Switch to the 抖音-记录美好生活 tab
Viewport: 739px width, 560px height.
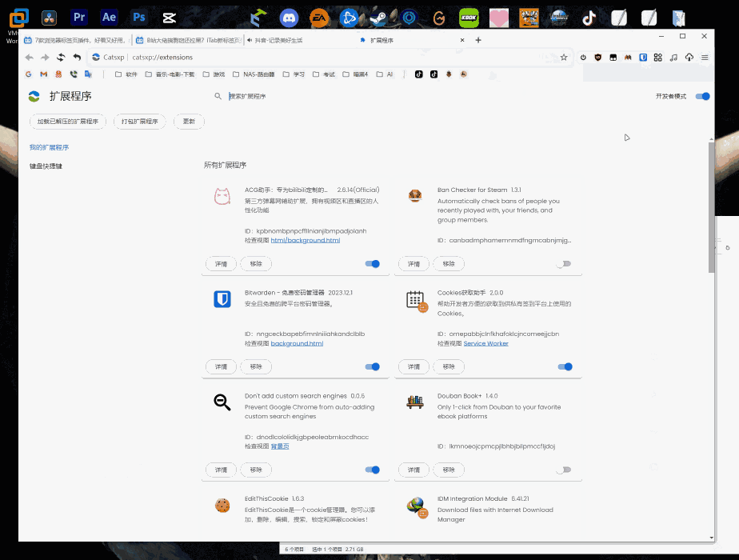point(300,41)
